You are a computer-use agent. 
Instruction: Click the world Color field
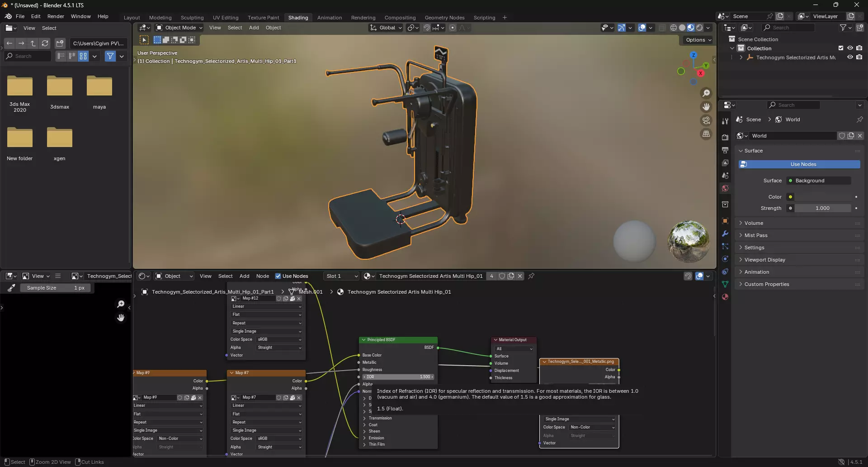pyautogui.click(x=823, y=197)
